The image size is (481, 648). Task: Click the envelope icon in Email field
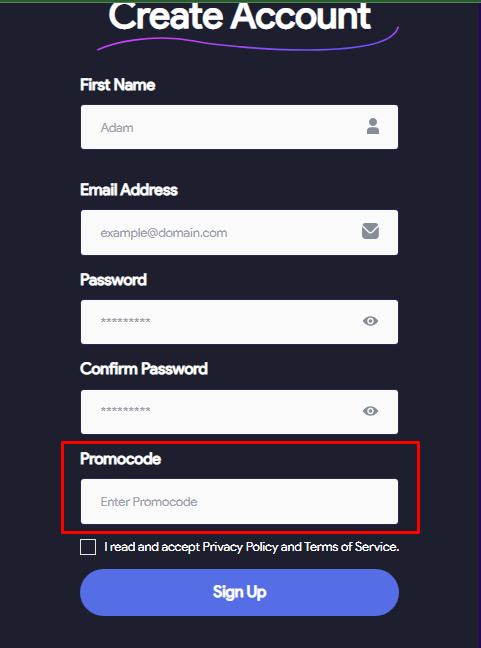370,231
